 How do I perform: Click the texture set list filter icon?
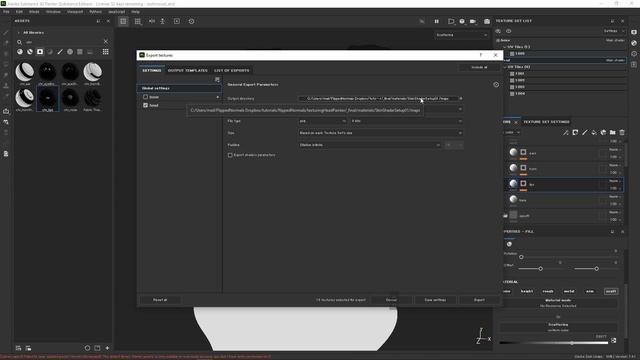click(x=217, y=80)
